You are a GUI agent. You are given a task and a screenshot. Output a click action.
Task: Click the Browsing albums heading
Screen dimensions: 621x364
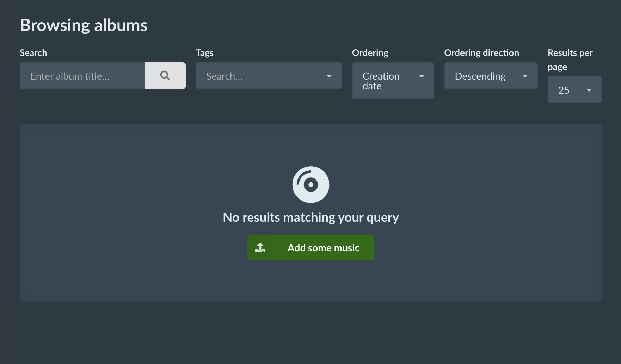point(84,25)
